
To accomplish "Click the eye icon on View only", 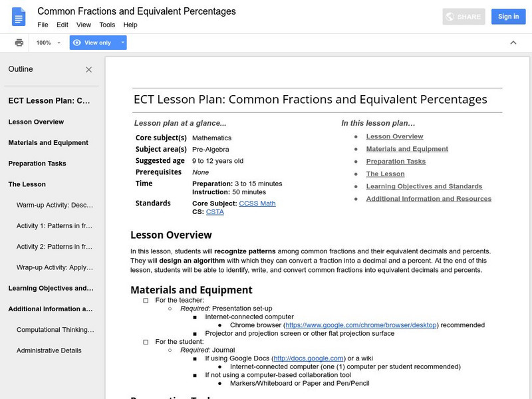I will click(x=77, y=43).
